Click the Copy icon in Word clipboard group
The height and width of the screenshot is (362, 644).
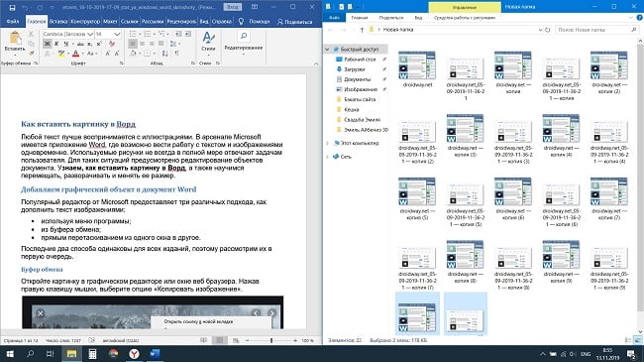(32, 44)
